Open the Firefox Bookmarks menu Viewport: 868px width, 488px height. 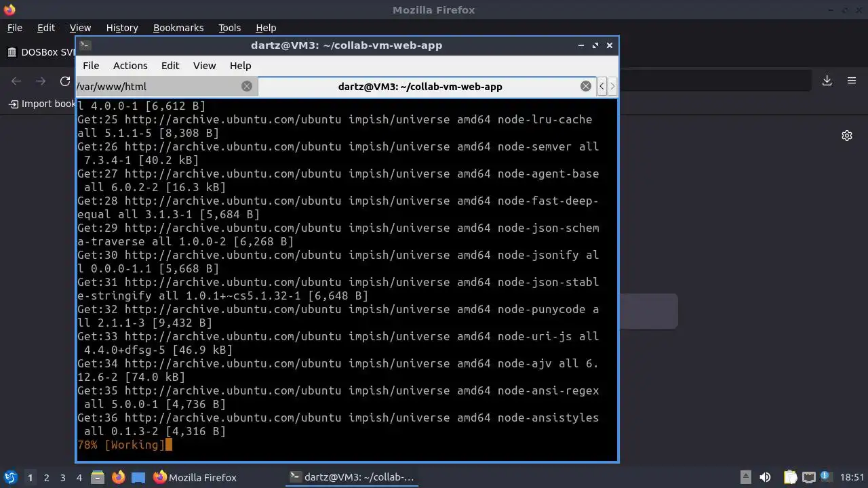tap(178, 28)
